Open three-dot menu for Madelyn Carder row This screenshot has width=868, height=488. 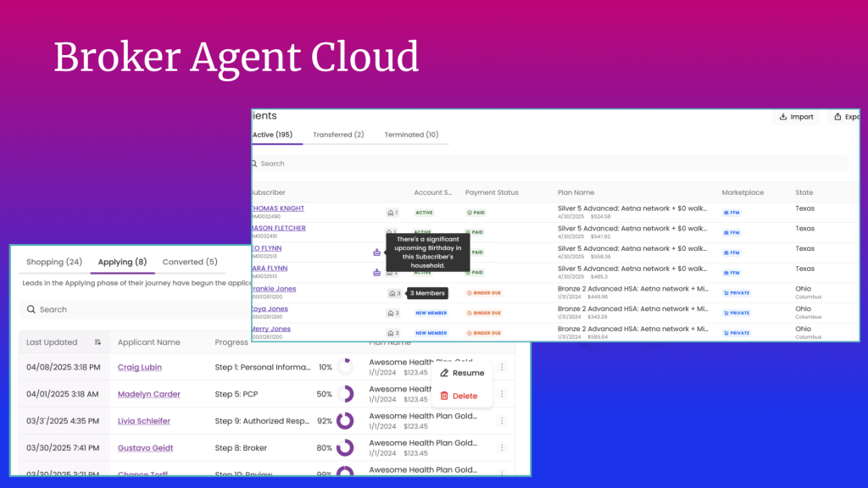[502, 394]
